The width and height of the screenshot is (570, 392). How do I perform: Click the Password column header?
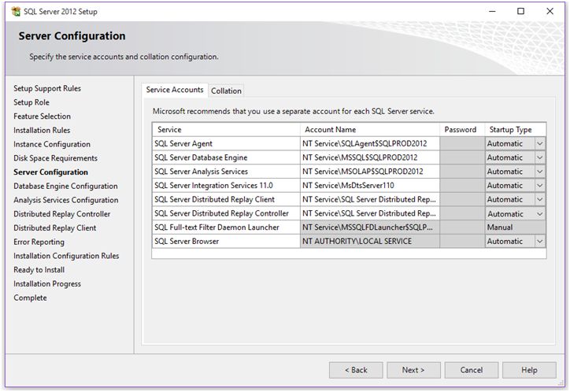pyautogui.click(x=462, y=130)
